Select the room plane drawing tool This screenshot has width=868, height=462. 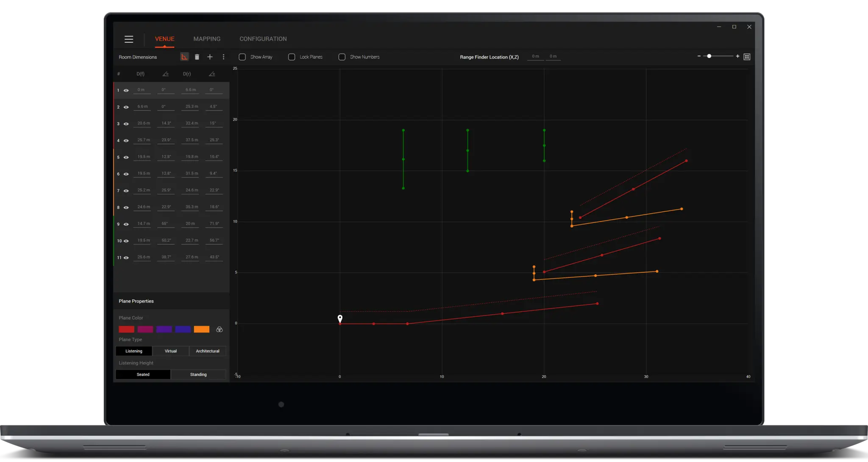[x=184, y=56]
